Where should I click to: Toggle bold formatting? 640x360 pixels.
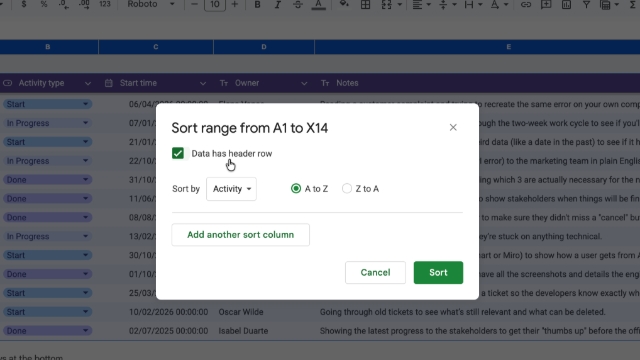(257, 4)
